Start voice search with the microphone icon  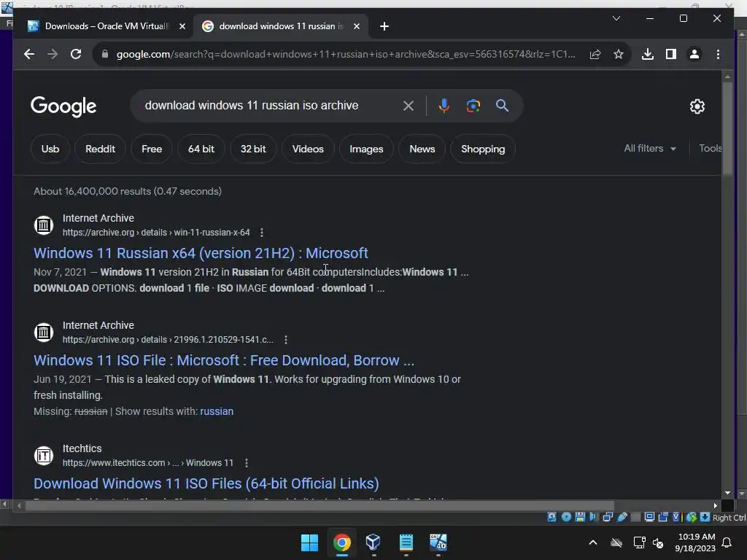point(444,106)
